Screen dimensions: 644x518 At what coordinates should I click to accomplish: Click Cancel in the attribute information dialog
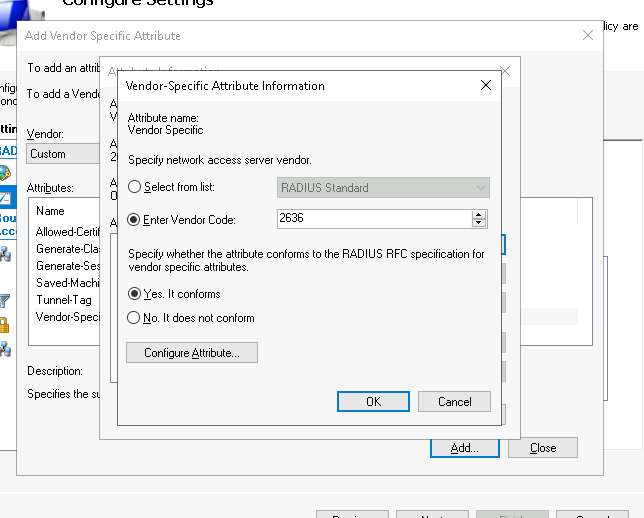(454, 401)
